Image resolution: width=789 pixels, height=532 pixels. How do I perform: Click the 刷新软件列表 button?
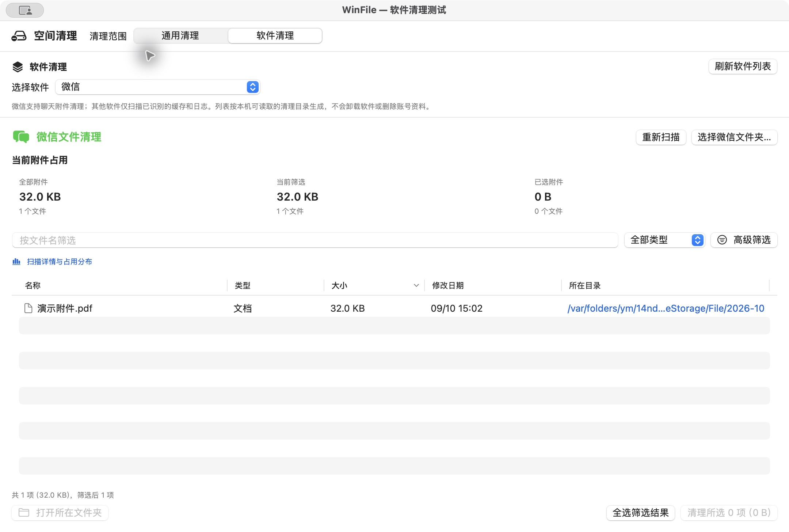pyautogui.click(x=743, y=66)
